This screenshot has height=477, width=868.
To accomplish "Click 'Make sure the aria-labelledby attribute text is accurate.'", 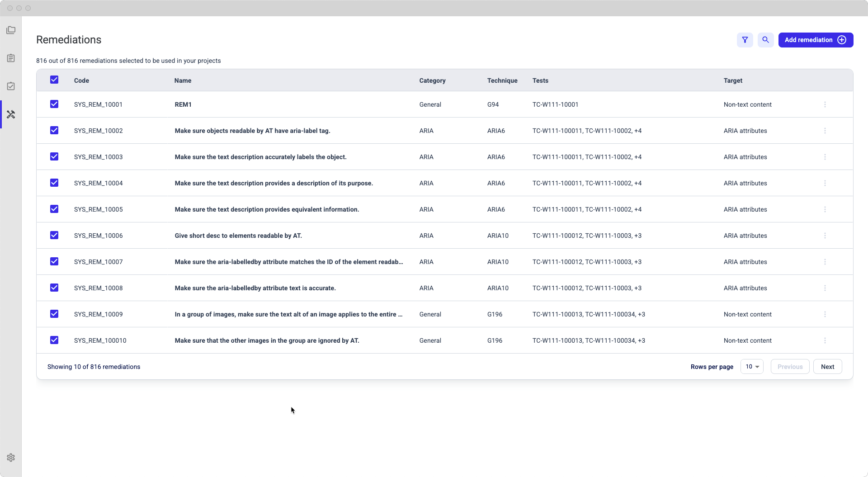I will tap(255, 288).
